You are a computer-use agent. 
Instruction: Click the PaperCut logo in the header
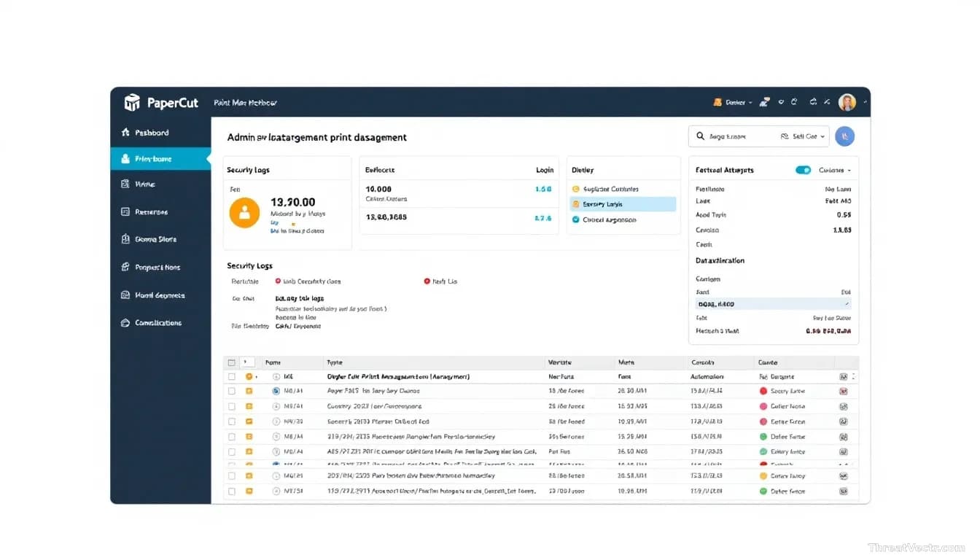point(161,103)
